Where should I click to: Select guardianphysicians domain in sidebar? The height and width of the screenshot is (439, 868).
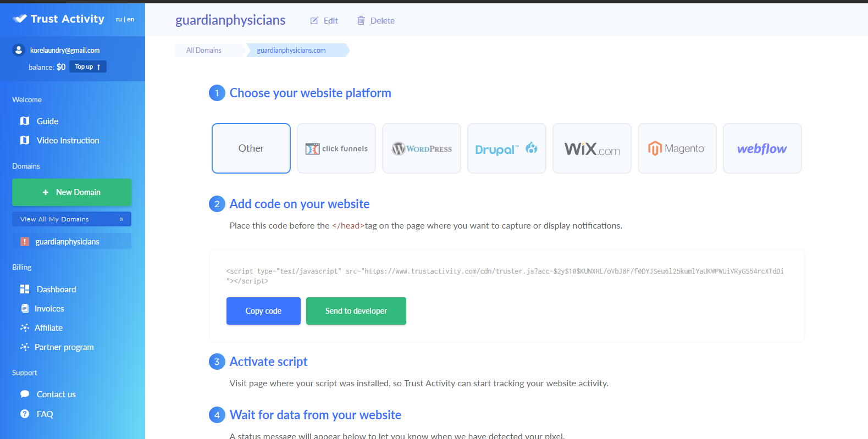[x=67, y=242]
